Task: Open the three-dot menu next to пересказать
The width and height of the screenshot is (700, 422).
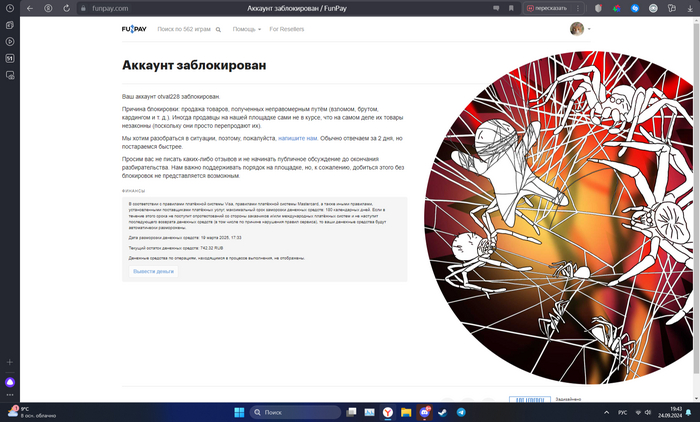Action: pos(578,8)
